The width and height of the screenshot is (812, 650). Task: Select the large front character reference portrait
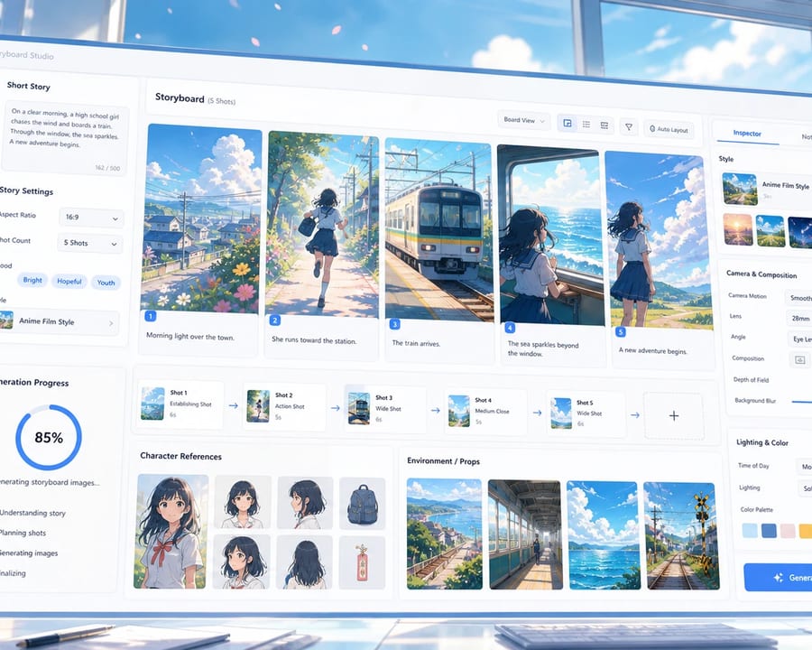[x=171, y=532]
